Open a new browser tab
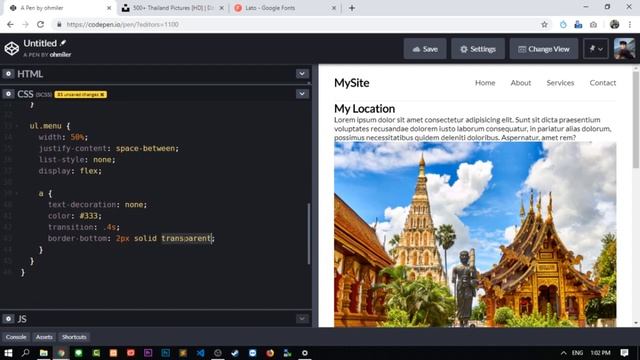 [x=352, y=8]
